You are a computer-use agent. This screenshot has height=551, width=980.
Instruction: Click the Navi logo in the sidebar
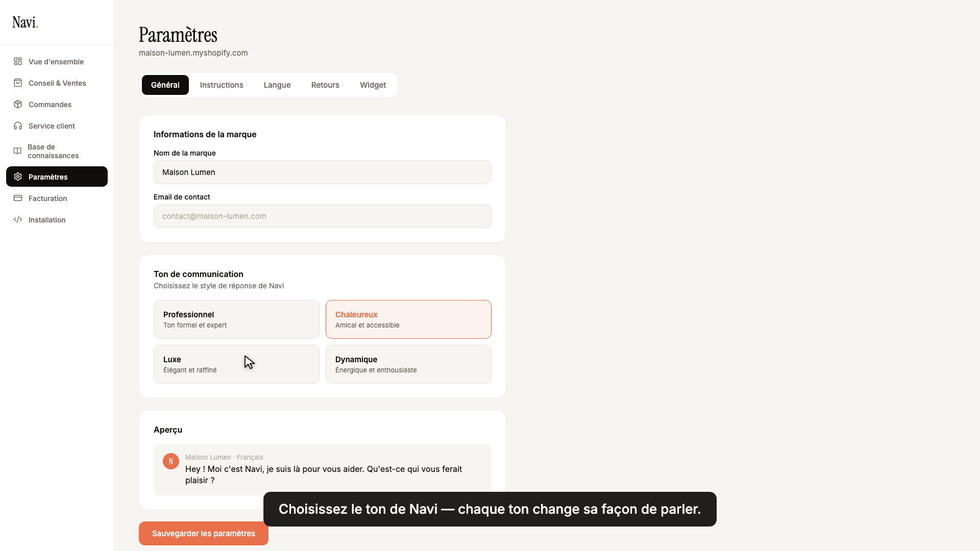[x=26, y=22]
